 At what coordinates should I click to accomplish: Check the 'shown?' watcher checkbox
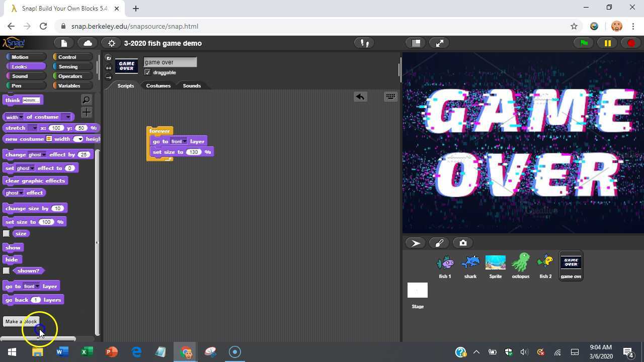6,270
